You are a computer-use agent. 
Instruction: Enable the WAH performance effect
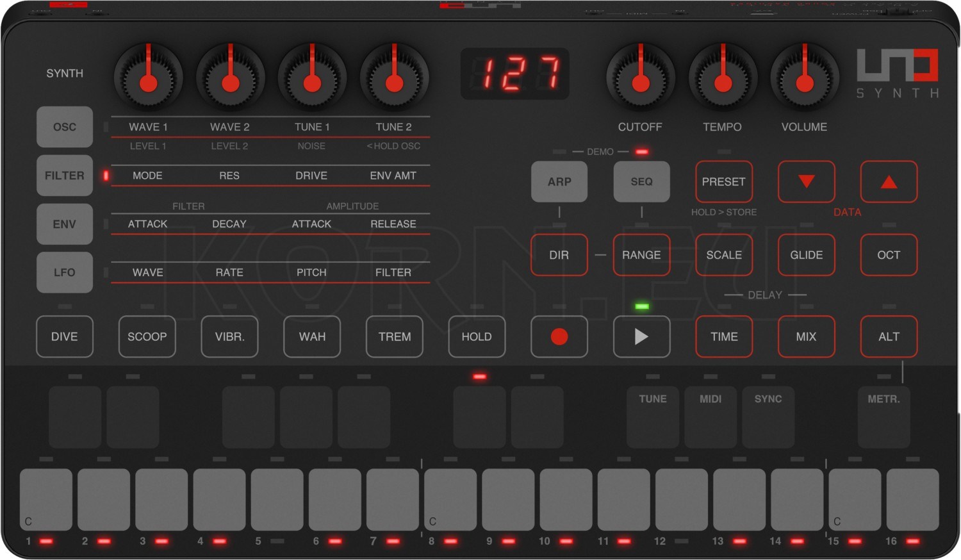click(x=312, y=336)
